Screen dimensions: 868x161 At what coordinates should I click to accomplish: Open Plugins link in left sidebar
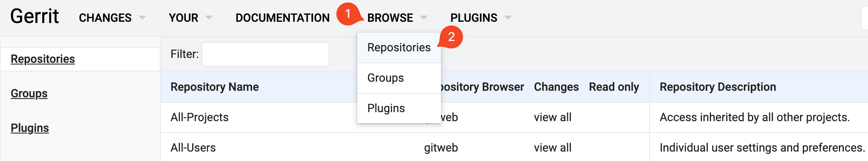30,128
